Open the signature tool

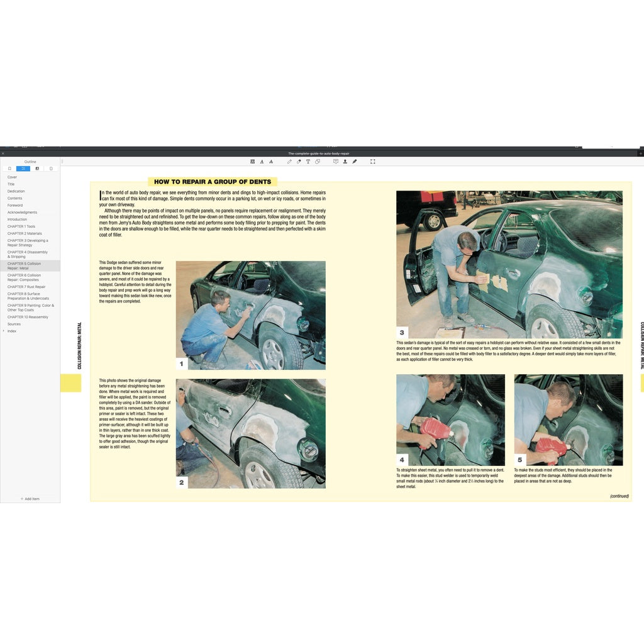pos(355,162)
